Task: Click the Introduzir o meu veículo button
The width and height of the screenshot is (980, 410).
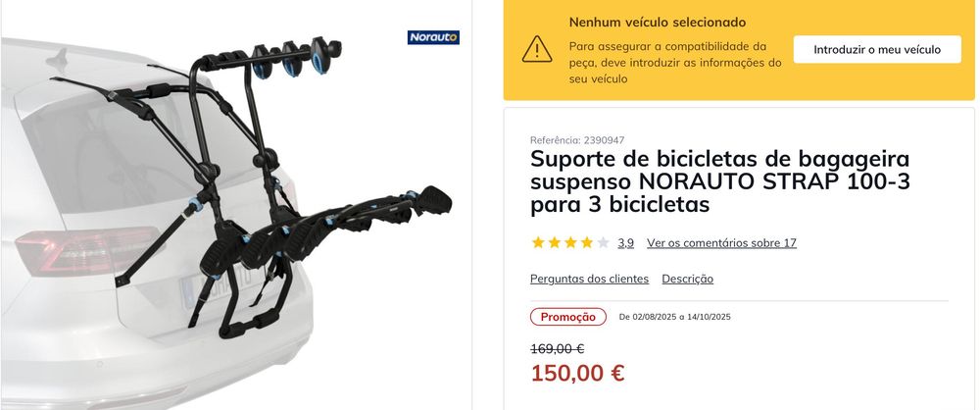Action: [x=877, y=49]
